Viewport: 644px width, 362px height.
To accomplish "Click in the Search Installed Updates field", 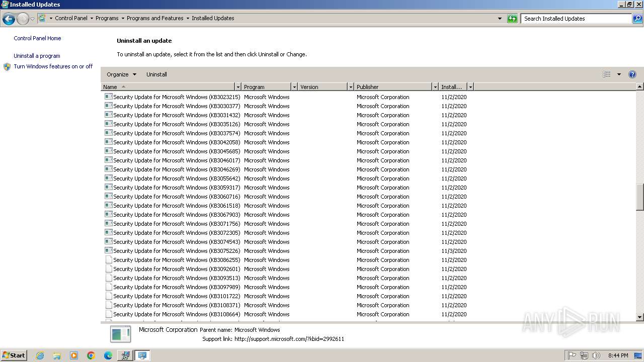I will pos(577,19).
